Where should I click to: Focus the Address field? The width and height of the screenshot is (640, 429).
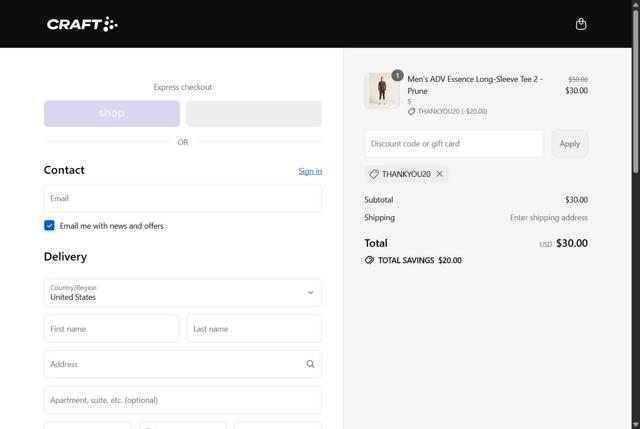[x=182, y=364]
